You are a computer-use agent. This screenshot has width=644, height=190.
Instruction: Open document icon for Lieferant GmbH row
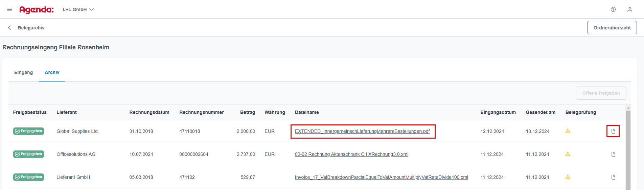point(613,177)
